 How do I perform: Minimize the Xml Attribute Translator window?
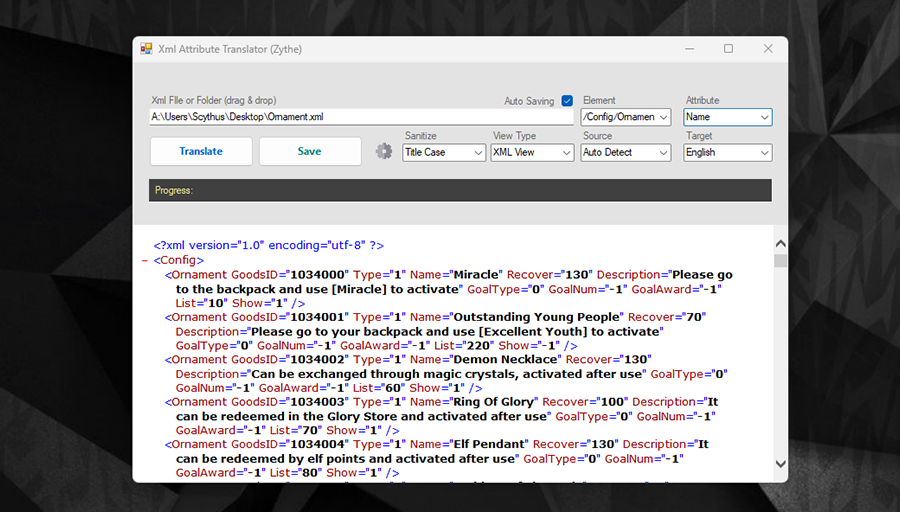688,49
